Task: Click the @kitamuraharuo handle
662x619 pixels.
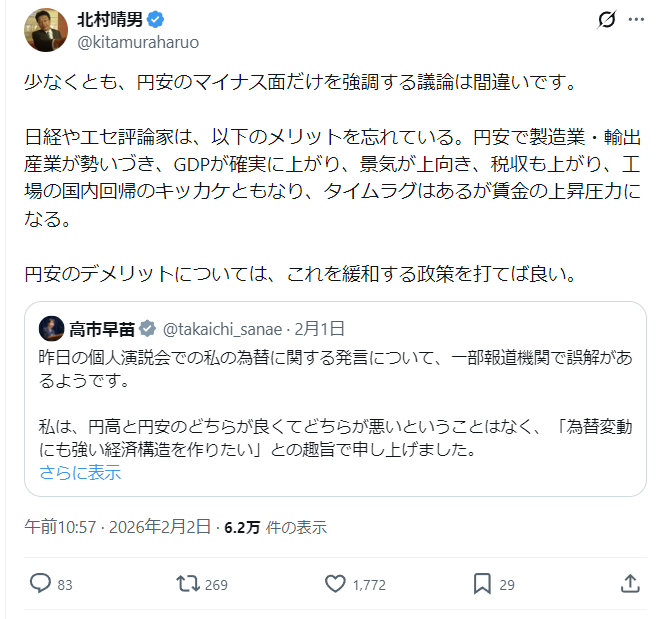Action: (137, 43)
